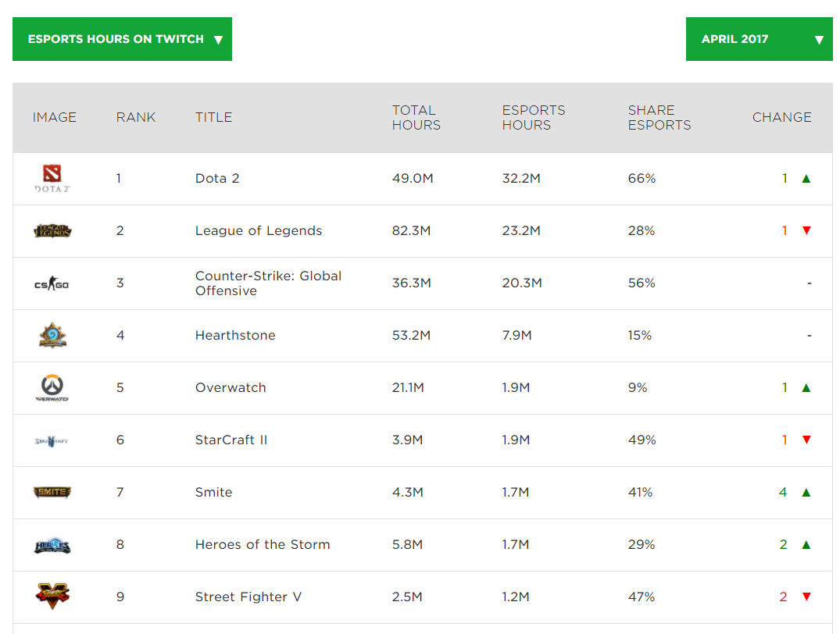
Task: Click the StarCraft II logo icon
Action: pyautogui.click(x=52, y=440)
